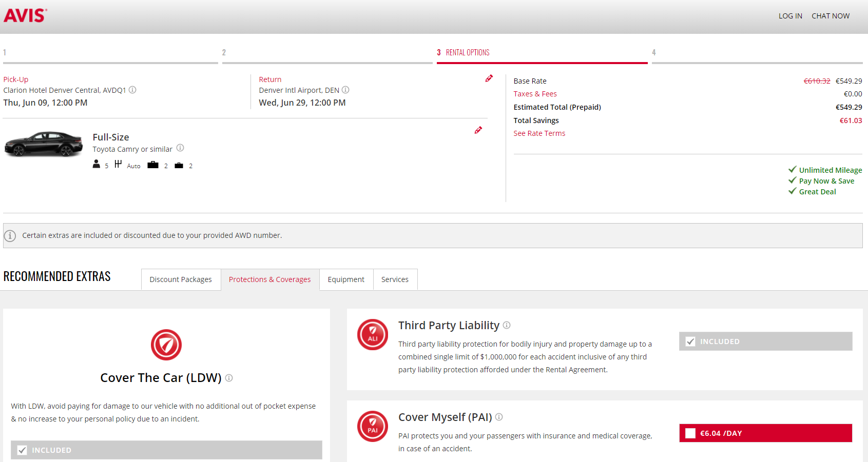
Task: Show info for Toyota Camry or similar
Action: coord(180,148)
